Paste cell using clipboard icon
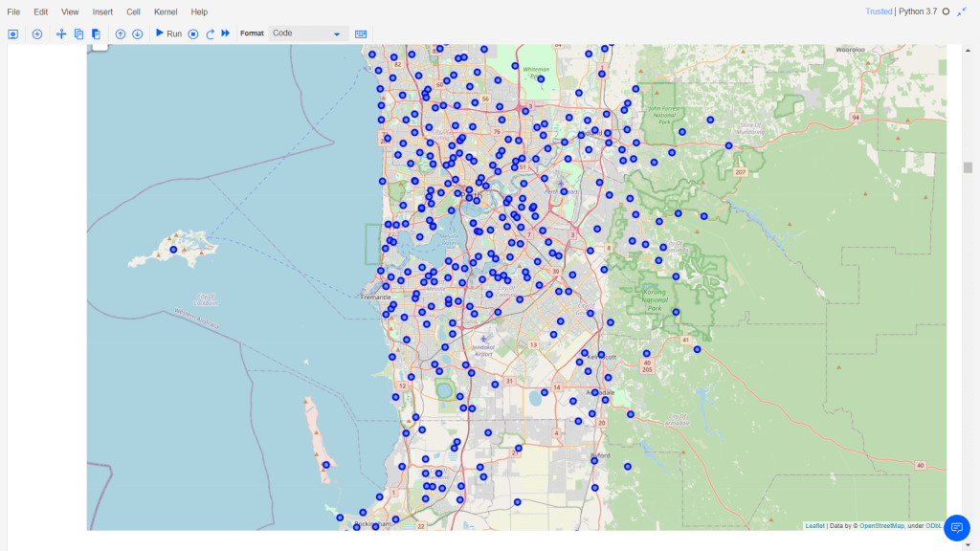Viewport: 980px width, 551px height. point(96,33)
